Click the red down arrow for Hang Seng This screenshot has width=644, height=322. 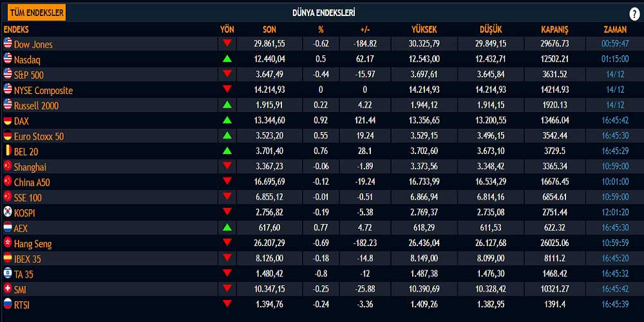pyautogui.click(x=227, y=242)
